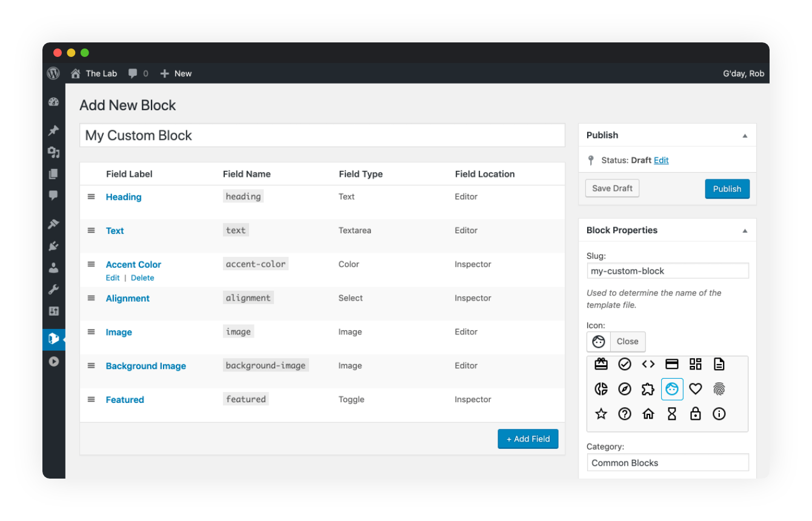Viewport: 812px width, 521px height.
Task: Open the New menu in admin bar
Action: pos(176,73)
